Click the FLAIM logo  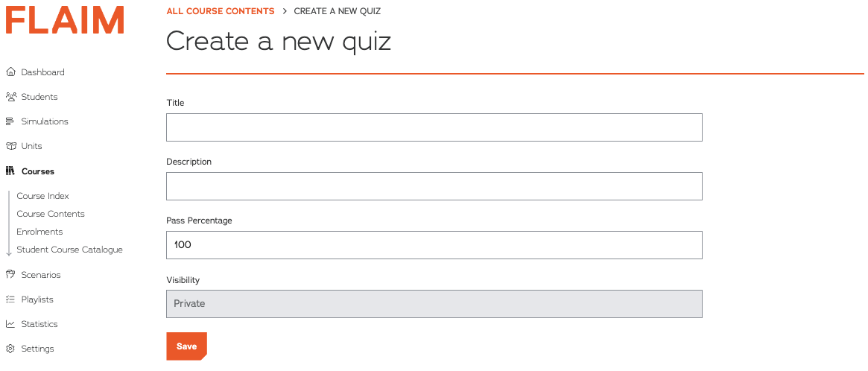65,20
